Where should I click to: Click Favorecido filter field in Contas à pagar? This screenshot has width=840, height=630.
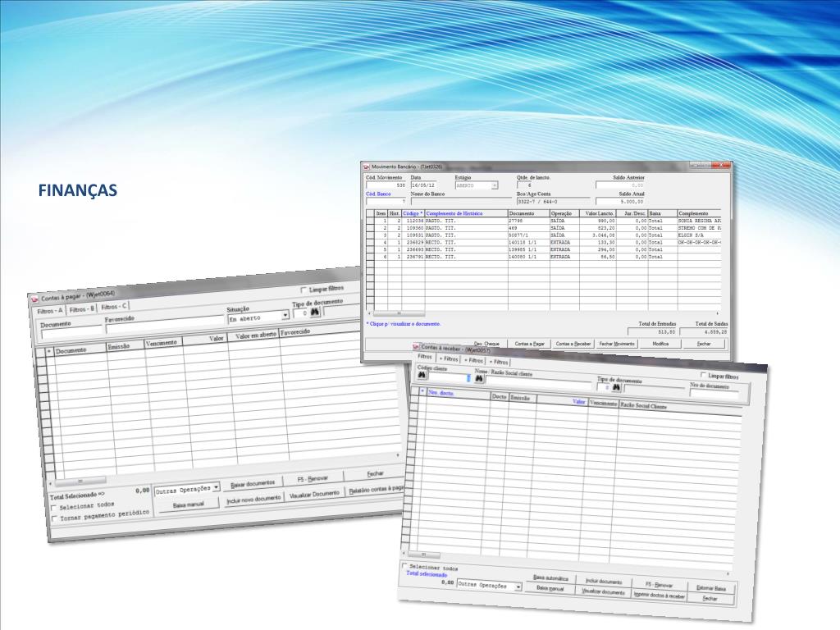pos(164,325)
